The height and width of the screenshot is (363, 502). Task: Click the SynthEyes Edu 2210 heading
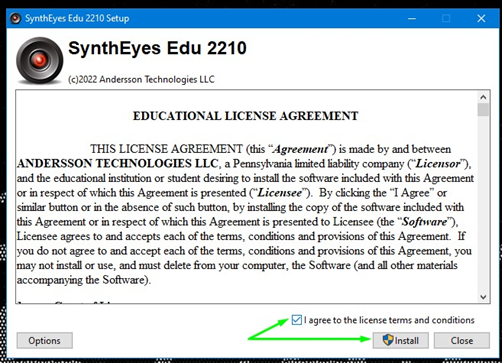(x=157, y=48)
